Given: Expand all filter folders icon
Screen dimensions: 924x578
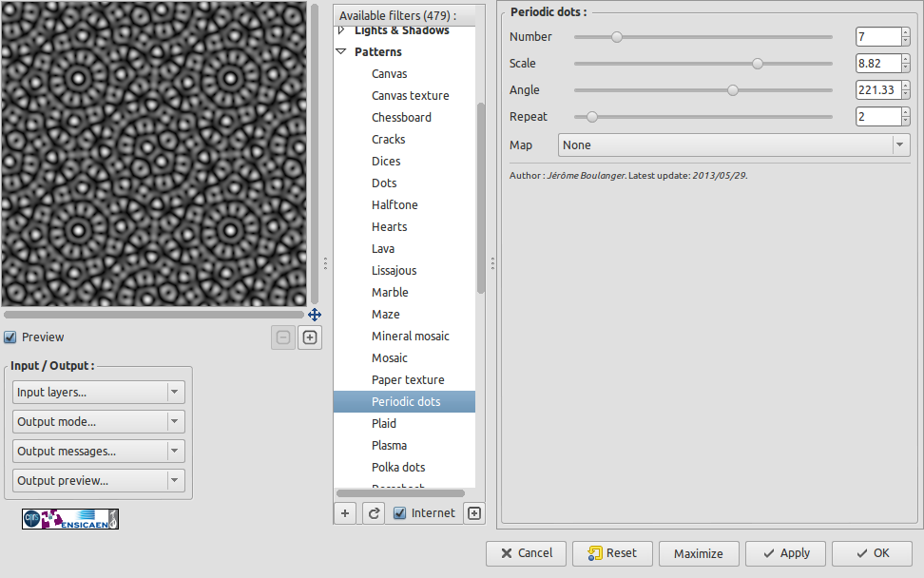Looking at the screenshot, I should point(474,513).
